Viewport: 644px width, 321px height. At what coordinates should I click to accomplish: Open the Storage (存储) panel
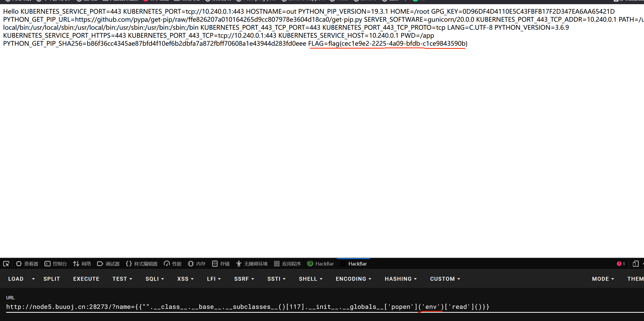[221, 264]
